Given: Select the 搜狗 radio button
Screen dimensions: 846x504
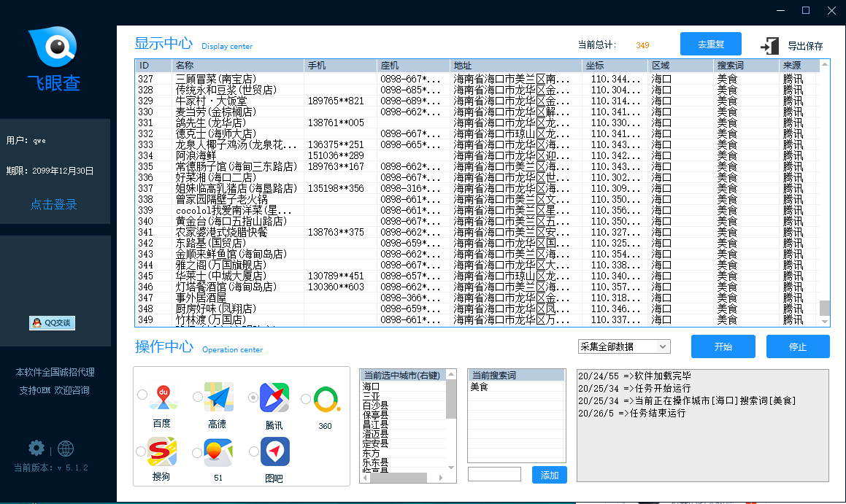Looking at the screenshot, I should pyautogui.click(x=142, y=451).
